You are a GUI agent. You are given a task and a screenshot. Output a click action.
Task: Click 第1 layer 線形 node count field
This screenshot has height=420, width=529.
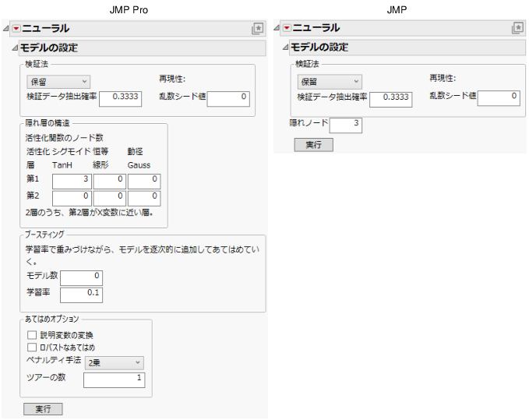110,181
